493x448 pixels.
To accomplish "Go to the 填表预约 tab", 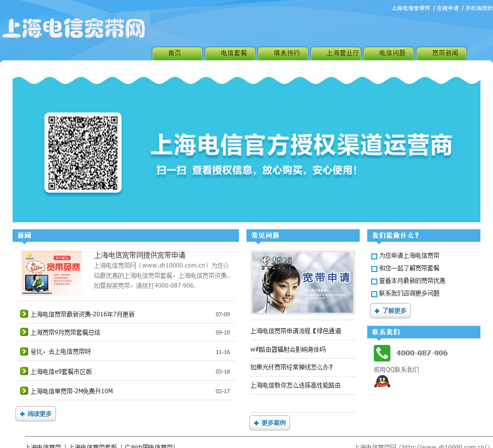I will coord(283,53).
